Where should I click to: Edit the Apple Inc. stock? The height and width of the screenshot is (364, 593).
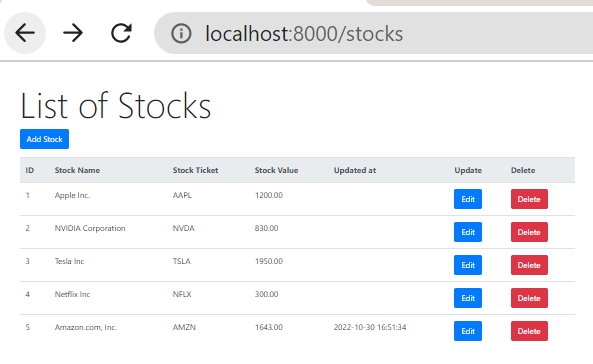468,199
